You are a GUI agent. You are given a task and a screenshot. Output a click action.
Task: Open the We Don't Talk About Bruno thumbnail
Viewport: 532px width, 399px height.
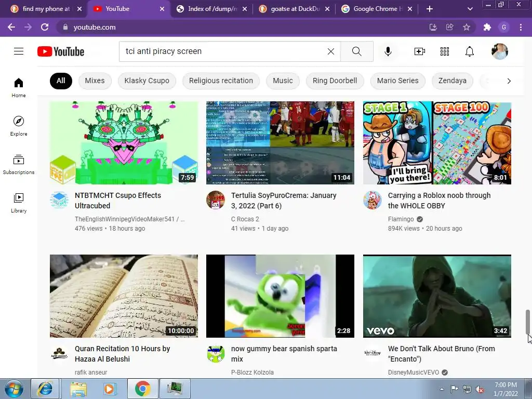[x=437, y=296]
